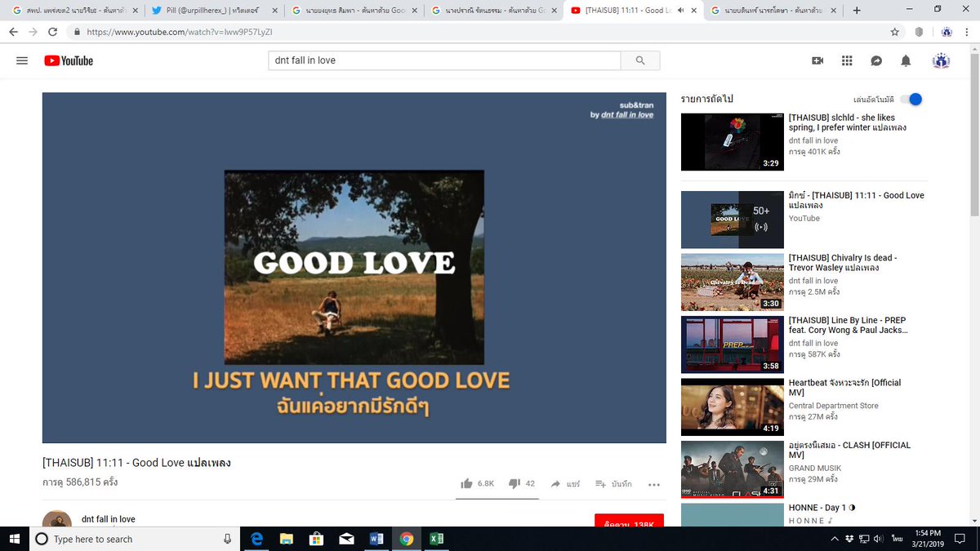
Task: Click the Windows taskbar search box
Action: (135, 539)
